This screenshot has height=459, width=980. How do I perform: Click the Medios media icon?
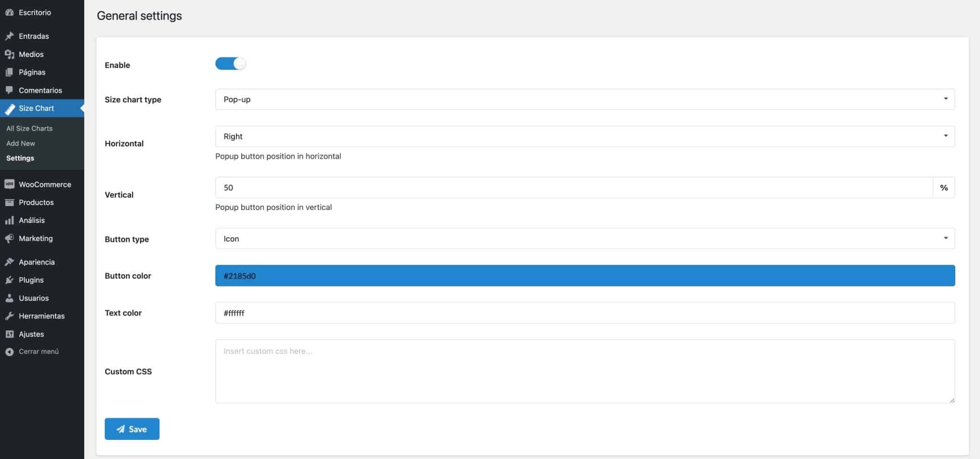[x=9, y=55]
